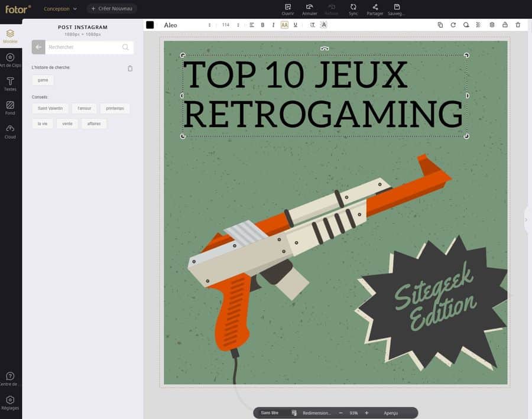Select the Fond background tool
Image resolution: width=532 pixels, height=419 pixels.
pos(10,108)
